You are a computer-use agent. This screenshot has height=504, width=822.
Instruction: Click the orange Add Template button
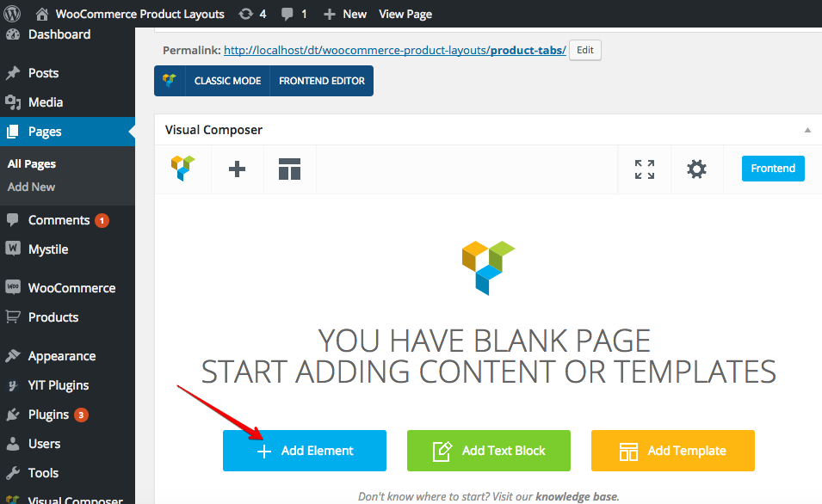[x=672, y=451]
